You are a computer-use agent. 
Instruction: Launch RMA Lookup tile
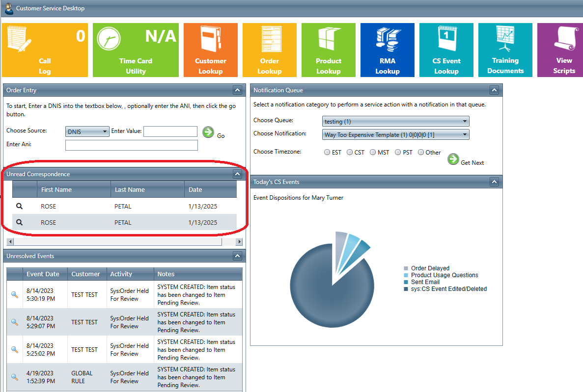click(388, 50)
